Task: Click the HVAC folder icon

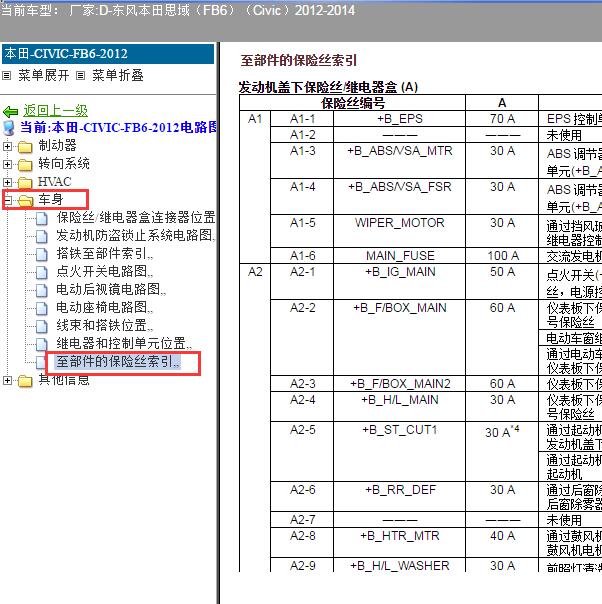Action: pyautogui.click(x=25, y=182)
